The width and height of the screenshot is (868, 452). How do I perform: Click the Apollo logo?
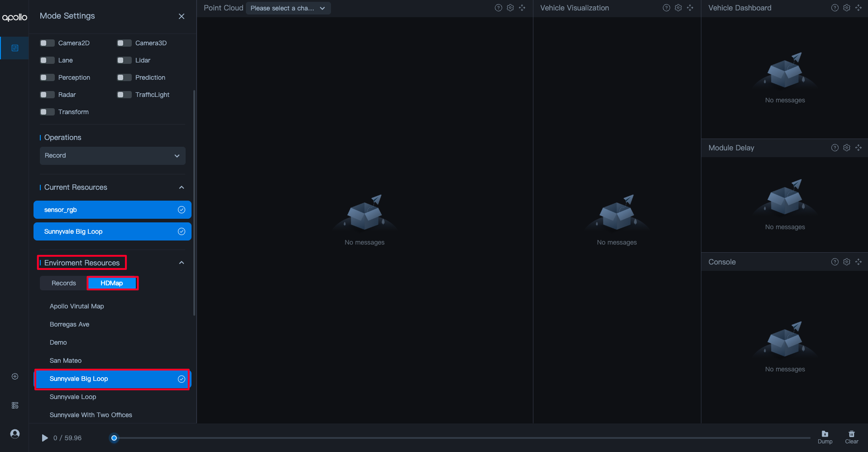pos(14,17)
